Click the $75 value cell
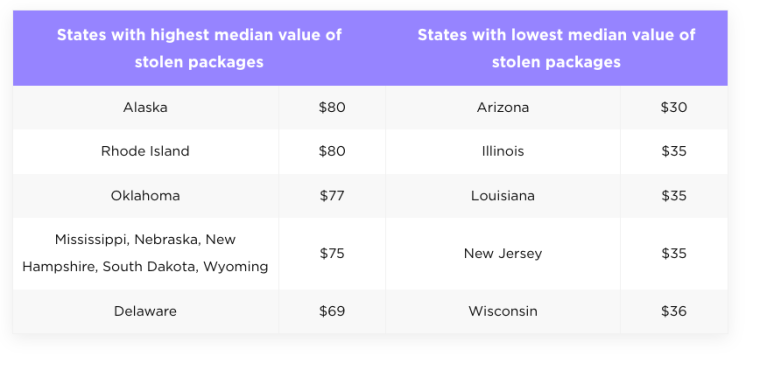The image size is (760, 377). pos(332,253)
